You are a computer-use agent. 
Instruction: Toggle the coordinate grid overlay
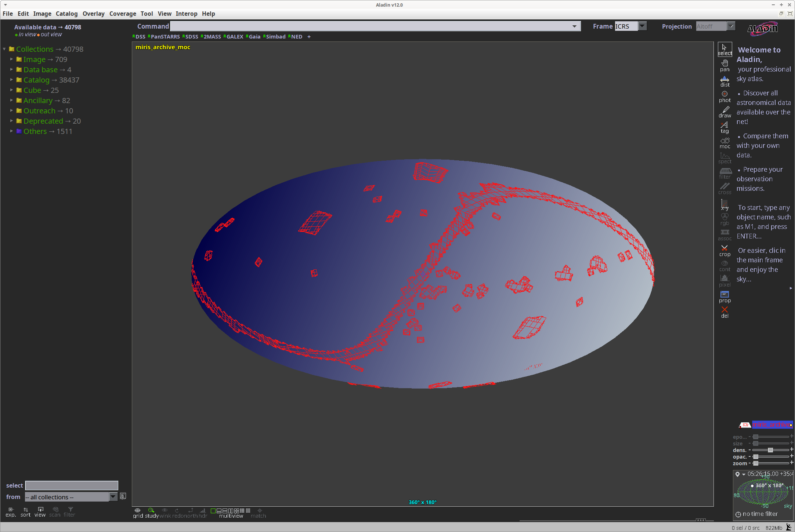point(138,513)
